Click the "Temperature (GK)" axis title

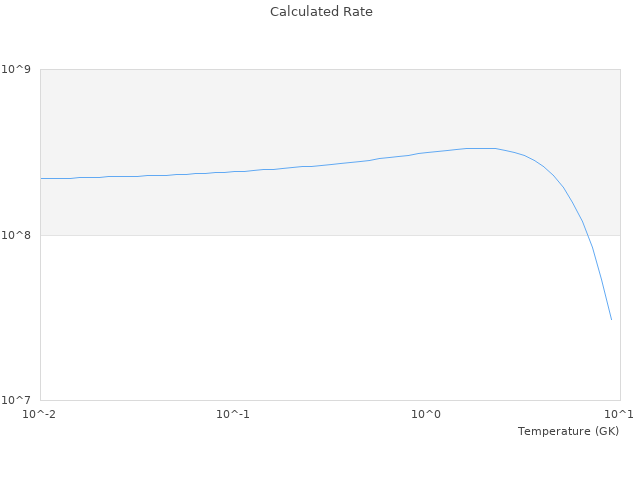[568, 431]
